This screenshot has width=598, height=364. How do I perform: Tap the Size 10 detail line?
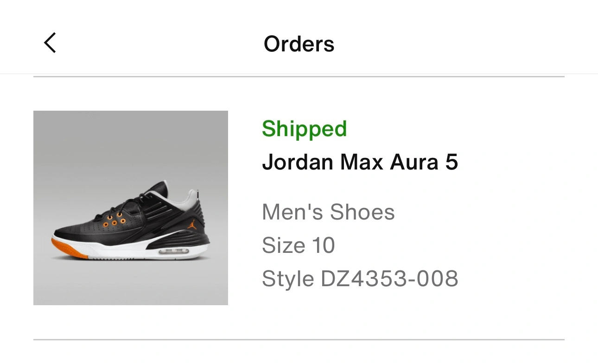coord(298,245)
